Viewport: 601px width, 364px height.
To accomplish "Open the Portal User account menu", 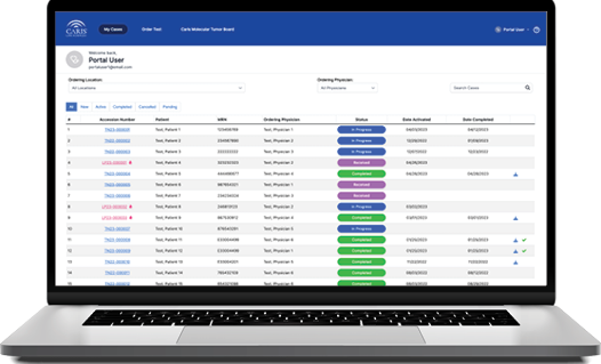I will (512, 29).
